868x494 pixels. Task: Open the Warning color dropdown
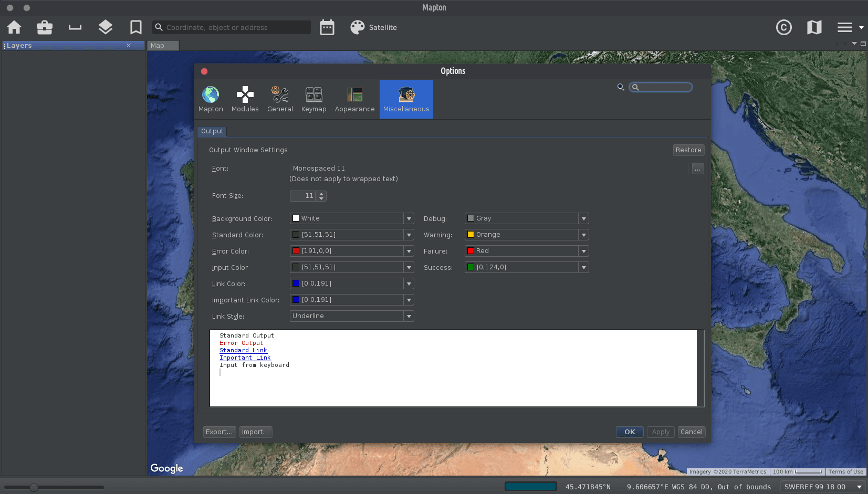click(583, 235)
